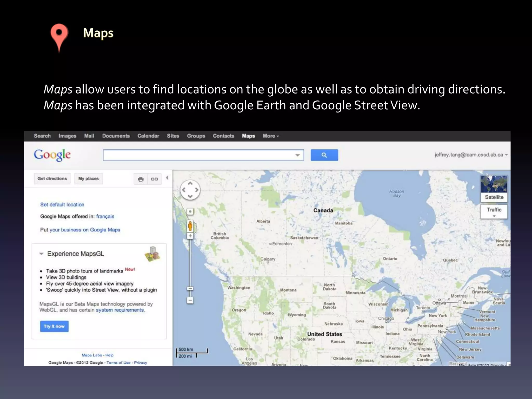532x399 pixels.
Task: Click the Ontario label on map
Action: coord(390,259)
